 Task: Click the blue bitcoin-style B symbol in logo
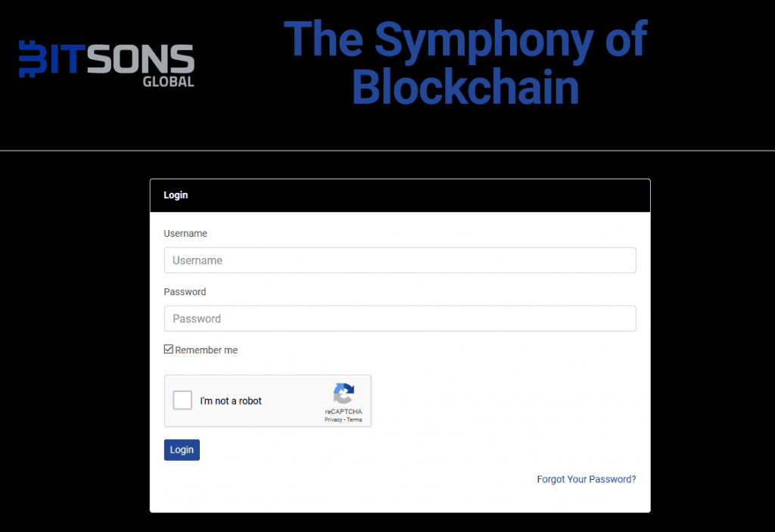click(33, 59)
